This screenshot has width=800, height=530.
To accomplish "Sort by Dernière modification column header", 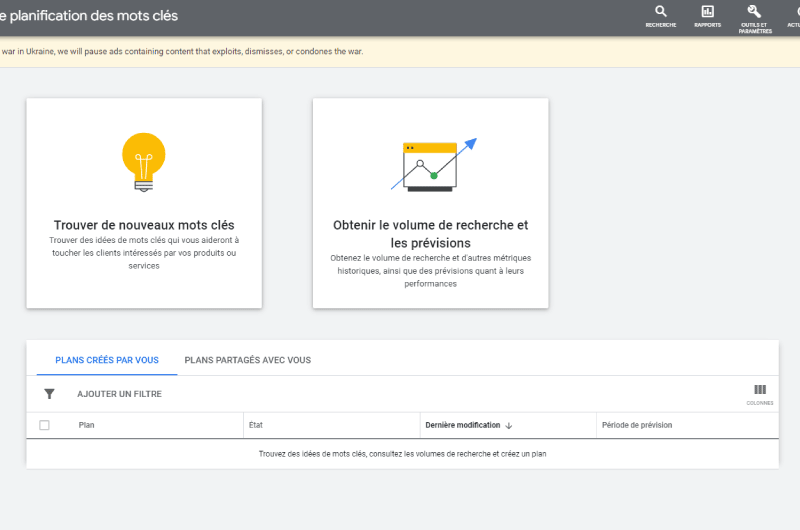I will pyautogui.click(x=462, y=425).
